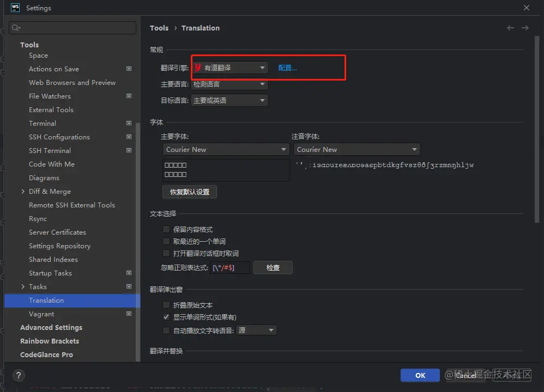
Task: Click the WebStorm logo icon in title bar
Action: [15, 8]
